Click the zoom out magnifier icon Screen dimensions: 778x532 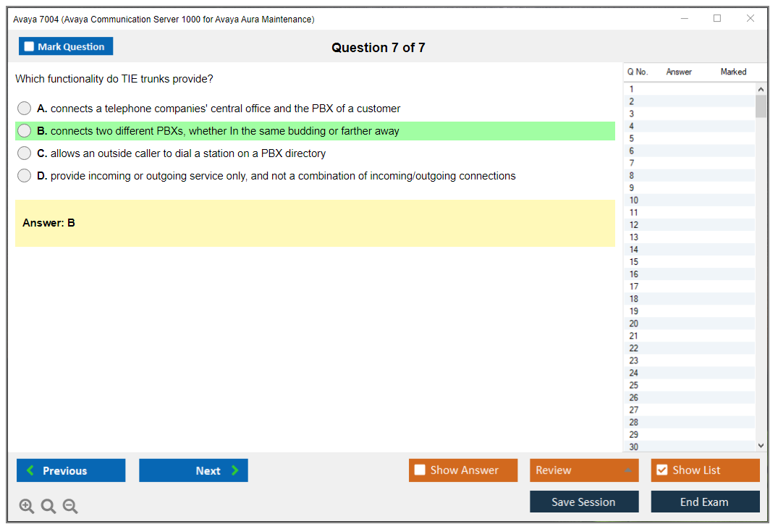click(70, 507)
